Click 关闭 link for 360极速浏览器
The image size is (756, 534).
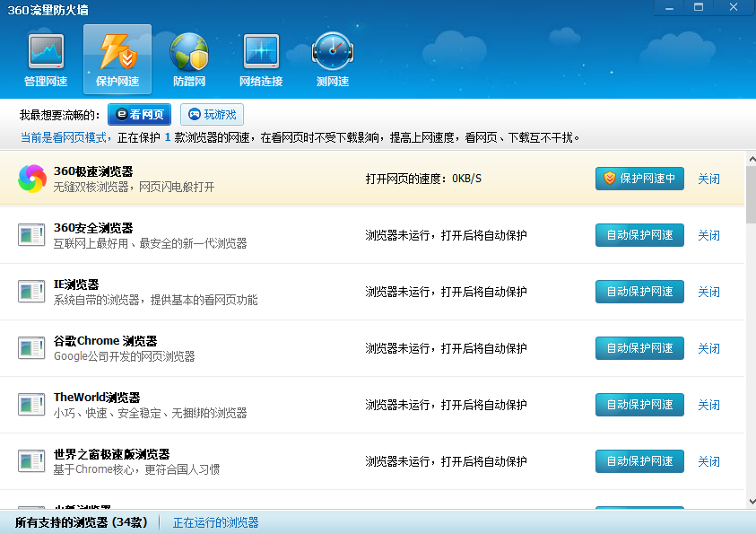click(x=708, y=179)
